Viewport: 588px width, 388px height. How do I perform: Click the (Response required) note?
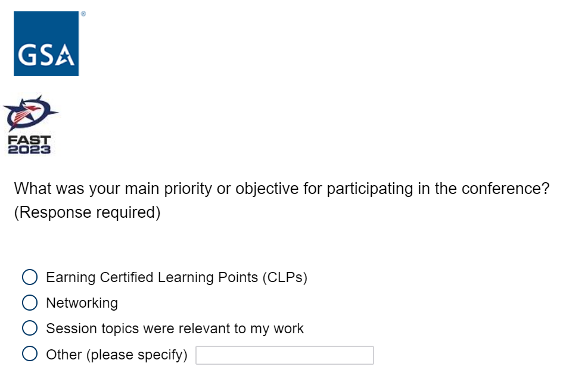[88, 213]
